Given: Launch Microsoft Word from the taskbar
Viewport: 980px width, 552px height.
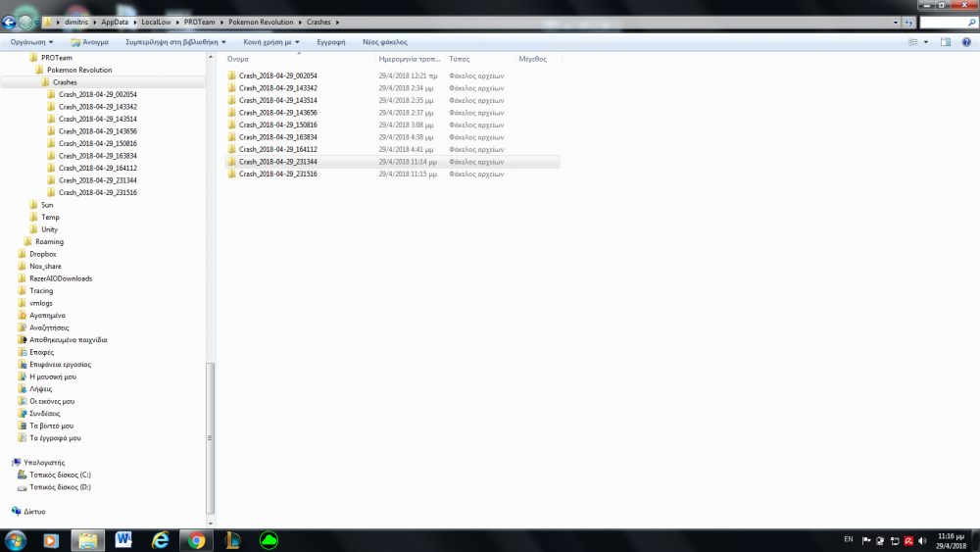Looking at the screenshot, I should tap(123, 540).
